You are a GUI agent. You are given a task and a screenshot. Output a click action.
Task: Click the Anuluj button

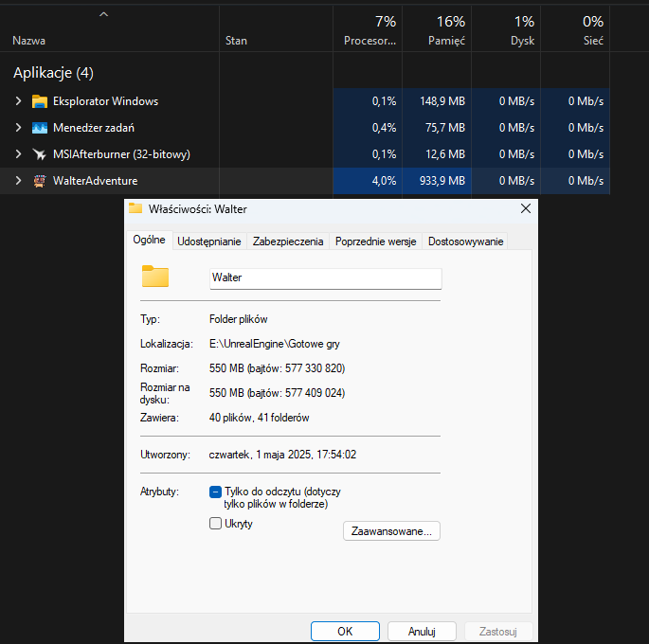tap(421, 631)
